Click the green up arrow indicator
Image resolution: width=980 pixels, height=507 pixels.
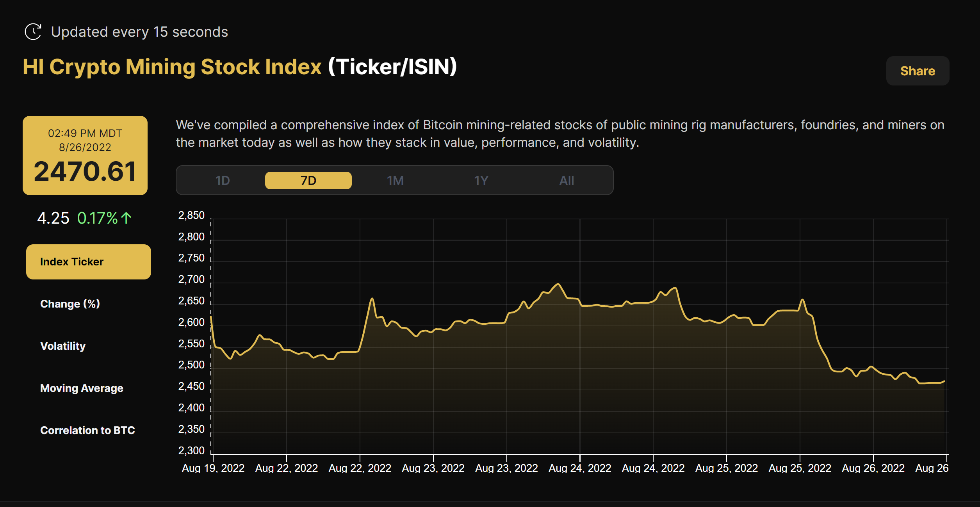click(126, 218)
